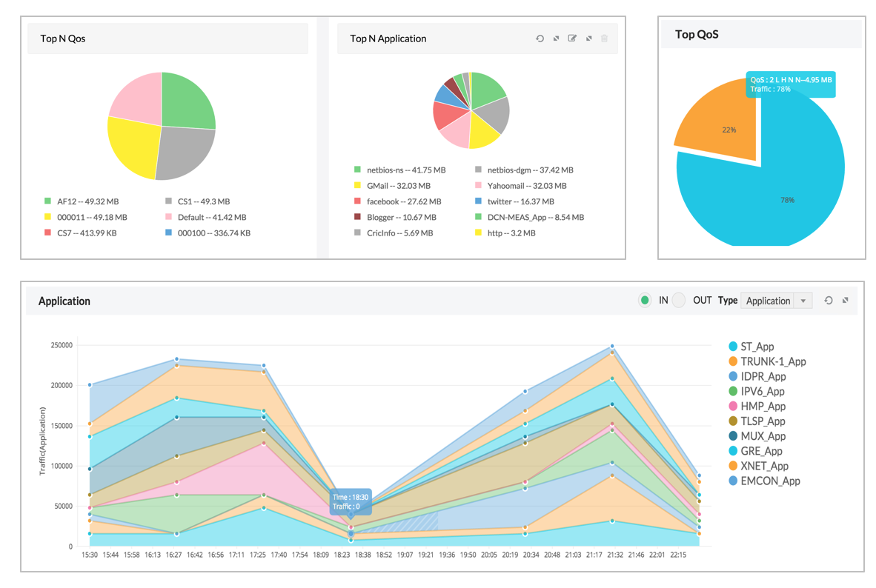Image resolution: width=876 pixels, height=588 pixels.
Task: Click the "250000" y-axis value
Action: pos(62,345)
